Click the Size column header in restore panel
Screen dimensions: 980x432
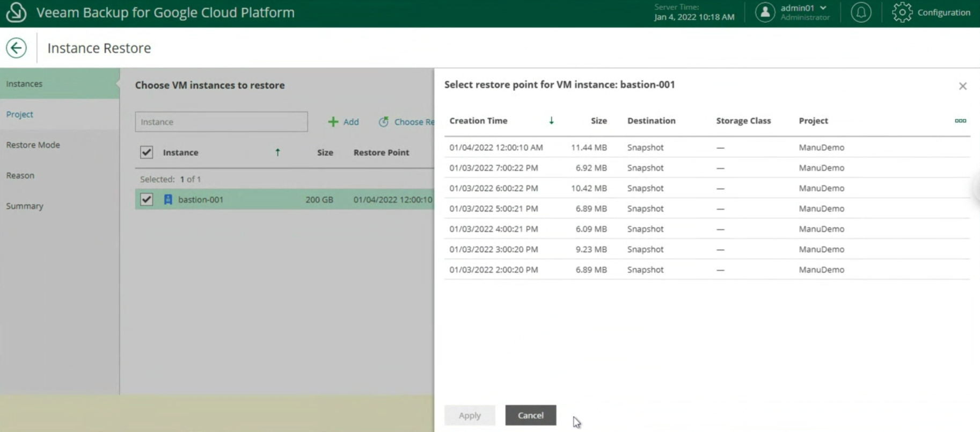(599, 121)
